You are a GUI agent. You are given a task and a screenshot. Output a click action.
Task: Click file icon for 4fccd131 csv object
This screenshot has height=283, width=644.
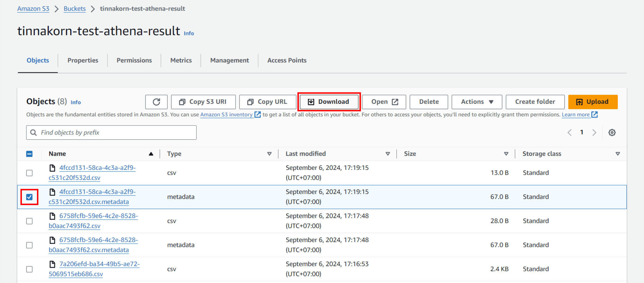[52, 168]
